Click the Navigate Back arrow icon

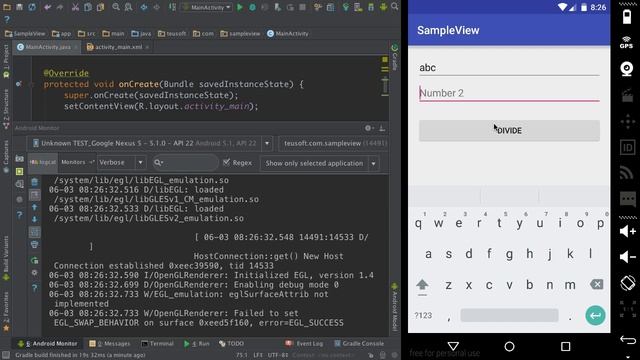[144, 7]
